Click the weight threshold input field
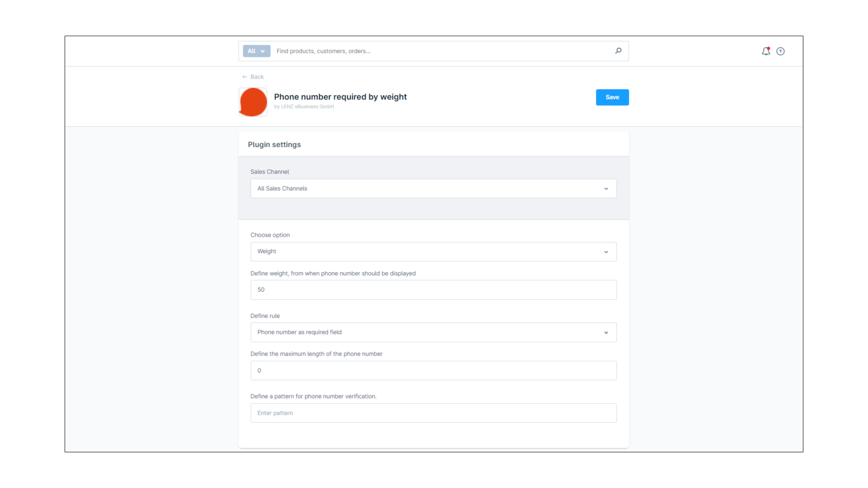This screenshot has width=868, height=488. pyautogui.click(x=434, y=290)
